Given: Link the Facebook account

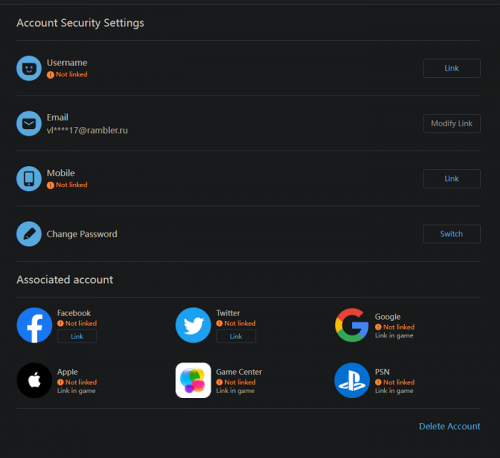Looking at the screenshot, I should coord(77,336).
